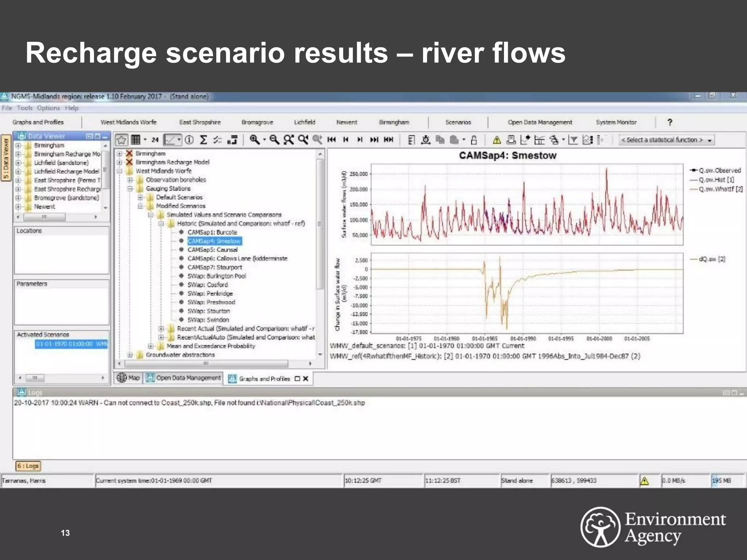
Task: Step one time step forward
Action: [x=360, y=140]
